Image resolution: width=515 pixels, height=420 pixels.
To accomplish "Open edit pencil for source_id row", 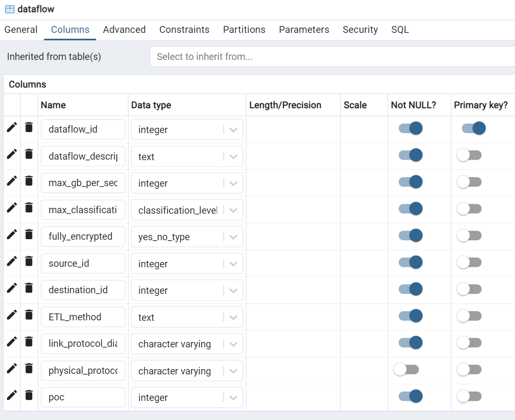I will [12, 261].
